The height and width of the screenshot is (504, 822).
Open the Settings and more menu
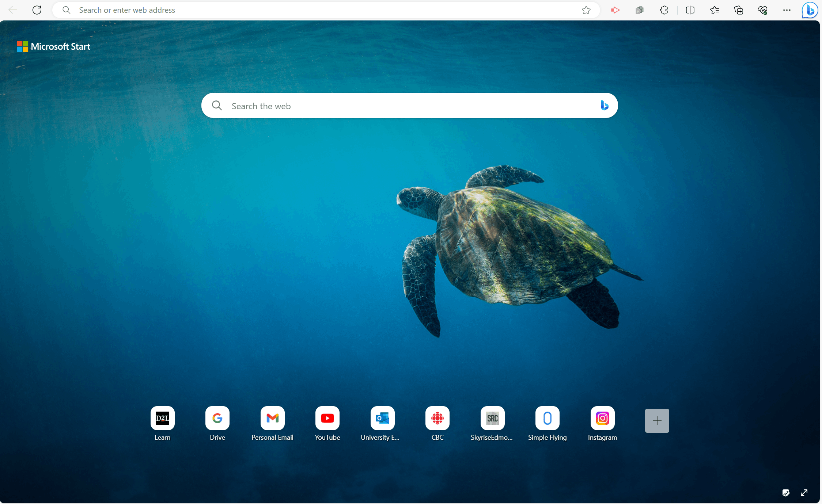pyautogui.click(x=787, y=10)
